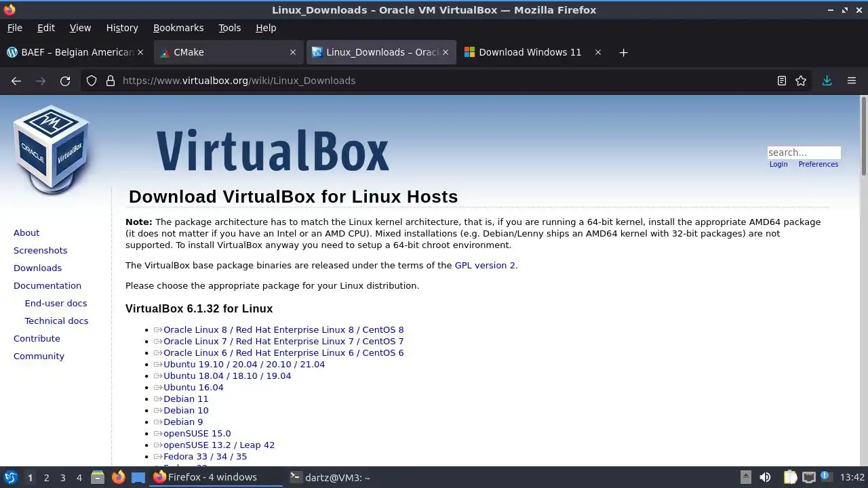Open the update notification tray icon
The width and height of the screenshot is (868, 488).
826,477
